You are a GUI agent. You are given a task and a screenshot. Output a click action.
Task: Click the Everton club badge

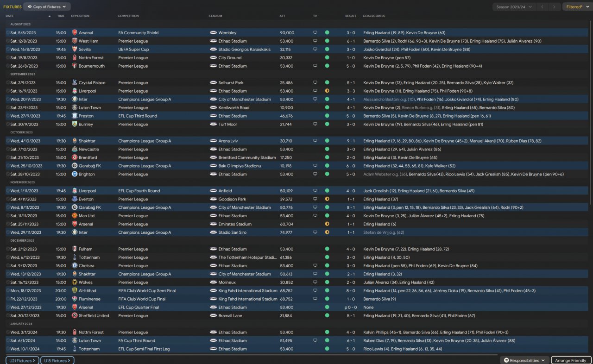pos(75,199)
